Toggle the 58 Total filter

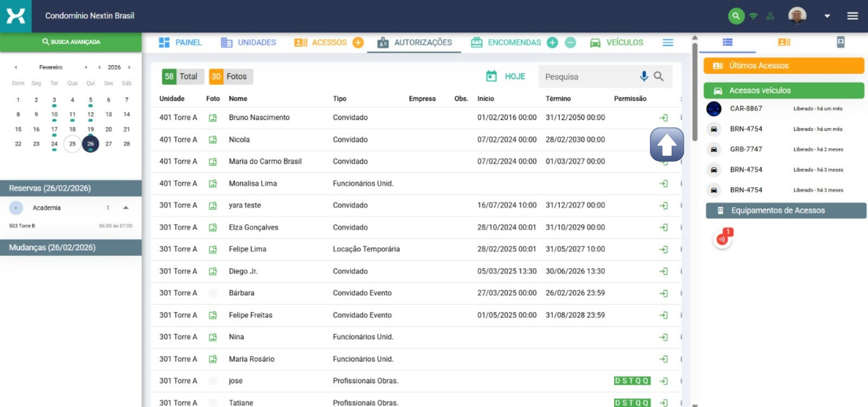(182, 77)
